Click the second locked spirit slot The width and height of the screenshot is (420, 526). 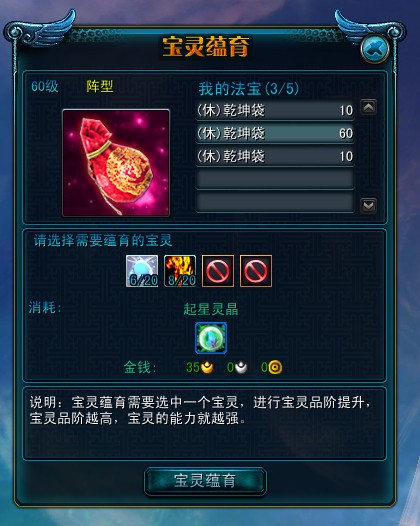[256, 271]
